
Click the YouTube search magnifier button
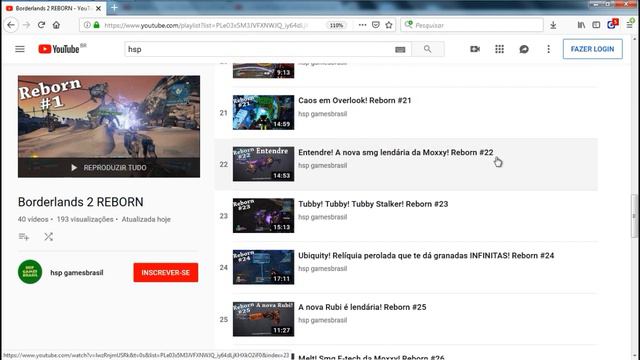pos(427,49)
